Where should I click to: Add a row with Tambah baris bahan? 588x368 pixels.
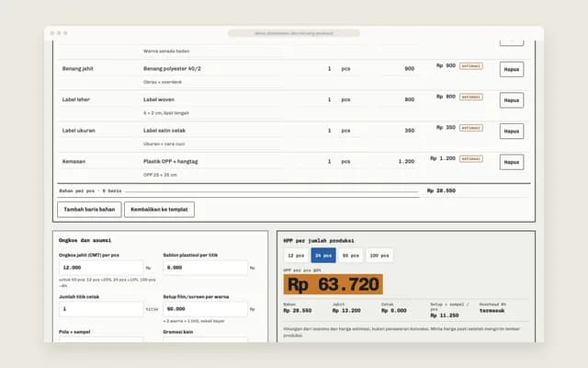point(89,210)
